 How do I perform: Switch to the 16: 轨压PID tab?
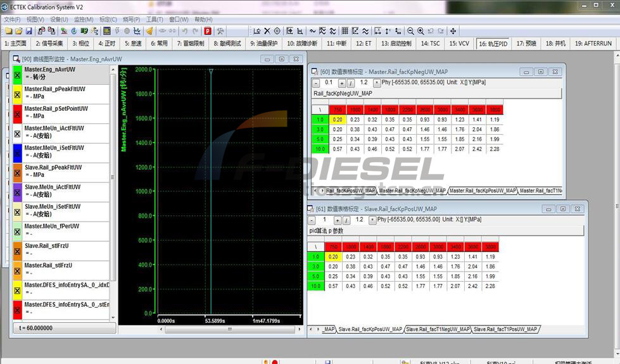point(493,44)
